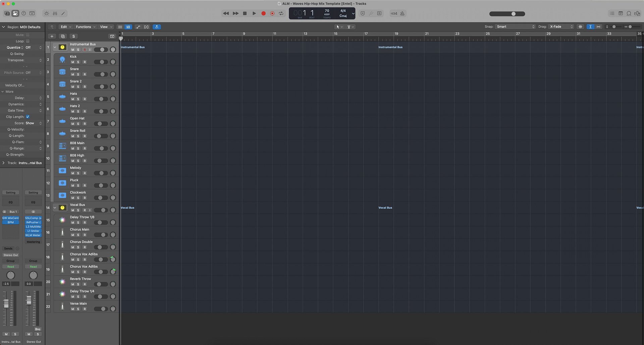
Task: Toggle the Inspector panel button
Action: click(x=15, y=13)
